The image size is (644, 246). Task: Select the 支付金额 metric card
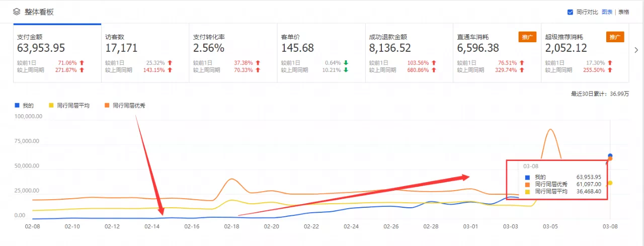pos(57,53)
